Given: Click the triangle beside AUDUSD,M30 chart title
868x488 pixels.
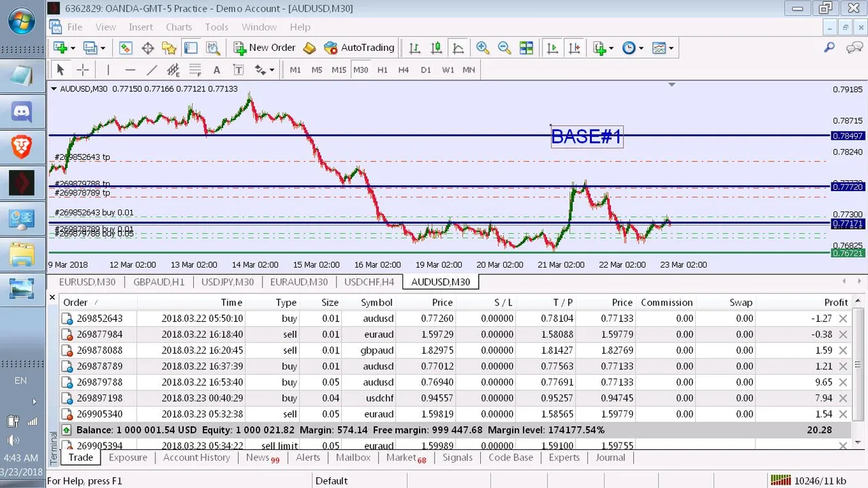Looking at the screenshot, I should [x=54, y=89].
